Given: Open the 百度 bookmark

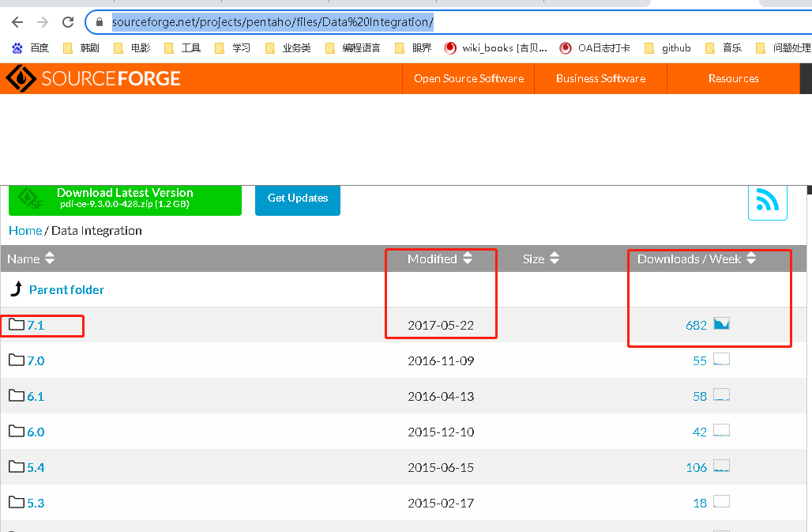Looking at the screenshot, I should tap(31, 48).
